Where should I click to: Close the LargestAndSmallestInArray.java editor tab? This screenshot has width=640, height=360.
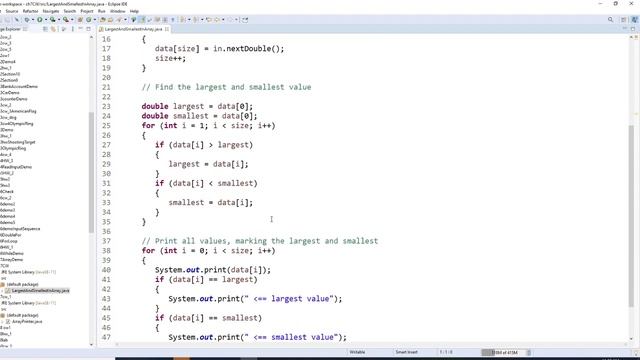167,29
